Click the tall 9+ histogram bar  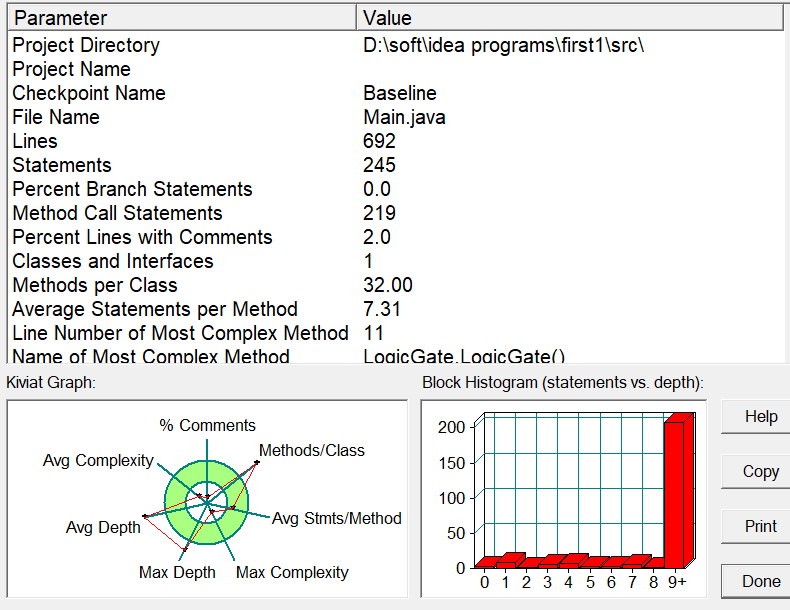pos(676,494)
